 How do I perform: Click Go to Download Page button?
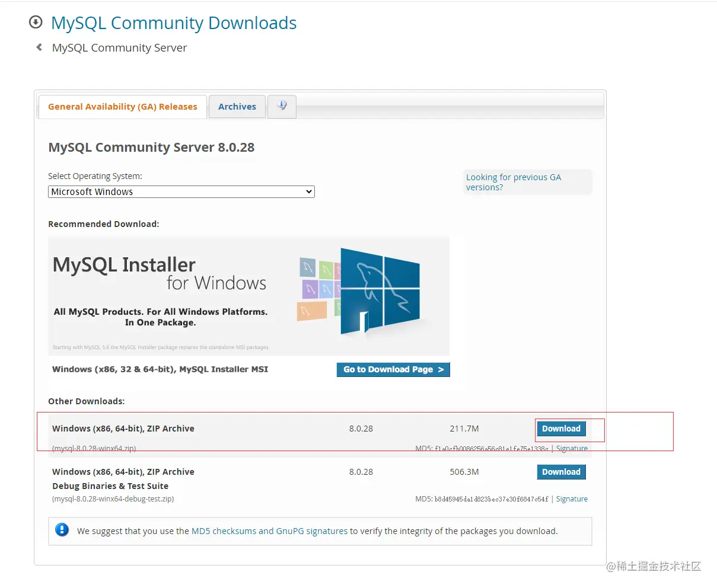click(393, 369)
